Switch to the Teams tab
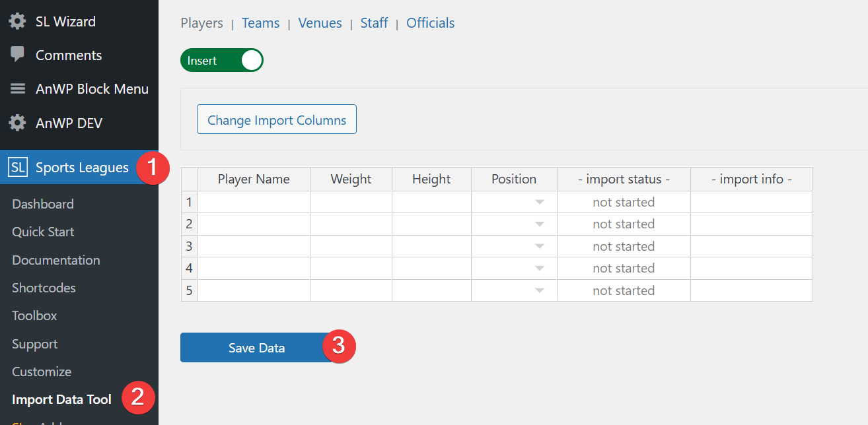The height and width of the screenshot is (425, 868). point(261,23)
